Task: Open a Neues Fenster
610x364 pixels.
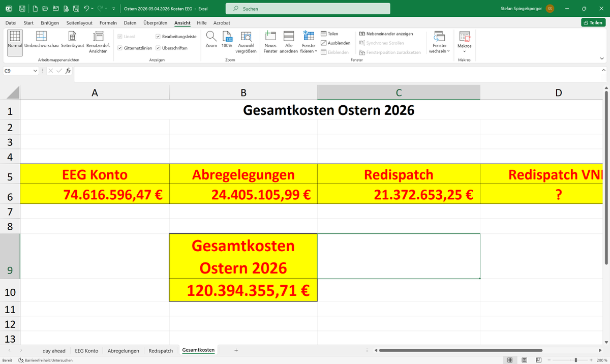Action: pos(270,42)
